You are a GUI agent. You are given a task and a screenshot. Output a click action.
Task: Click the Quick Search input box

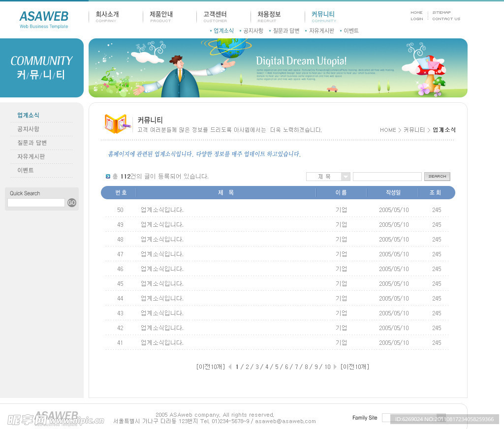36,203
